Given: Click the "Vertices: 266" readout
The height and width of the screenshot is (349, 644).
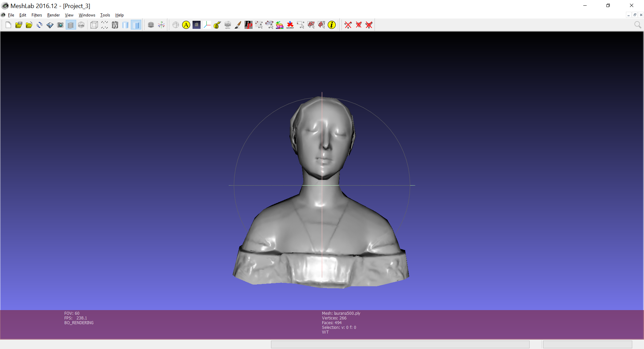Looking at the screenshot, I should (334, 318).
